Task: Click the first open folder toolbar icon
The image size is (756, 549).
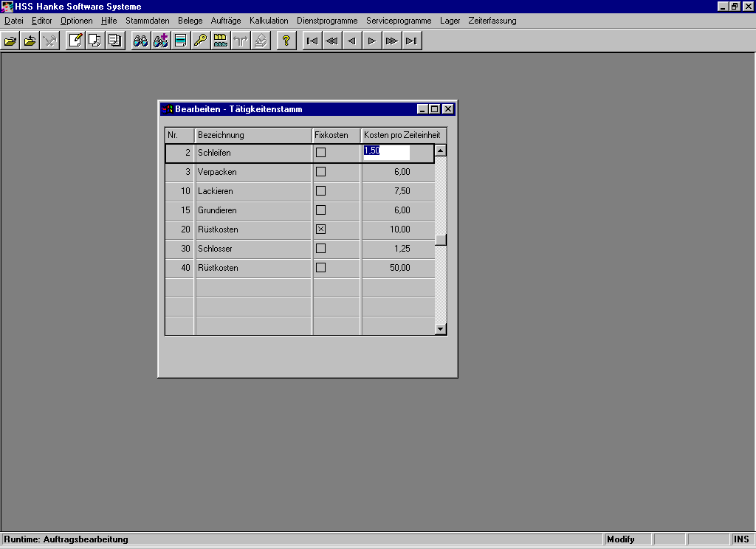Action: click(x=10, y=41)
